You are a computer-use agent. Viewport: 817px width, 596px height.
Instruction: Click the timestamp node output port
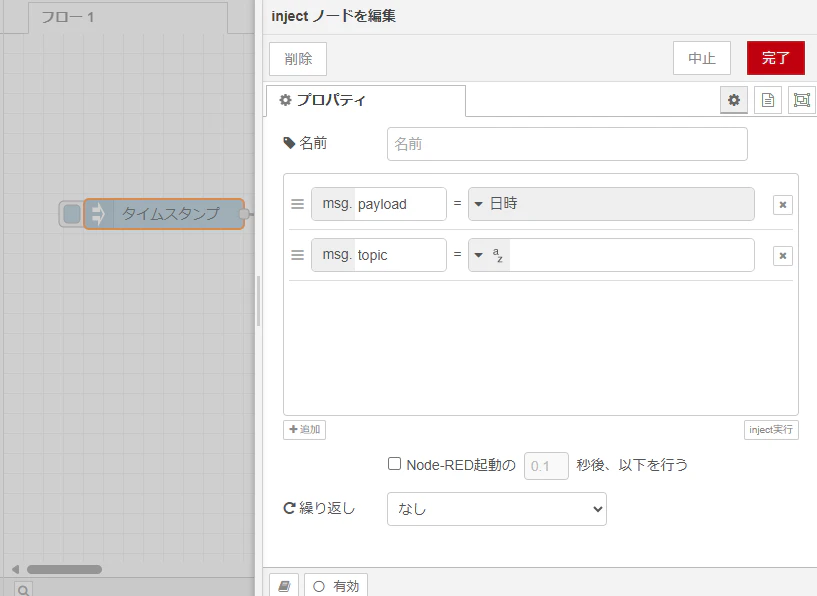(x=244, y=214)
